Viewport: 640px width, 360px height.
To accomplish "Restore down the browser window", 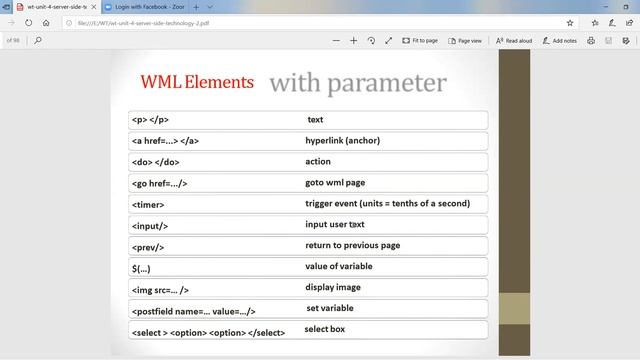I will (626, 7).
